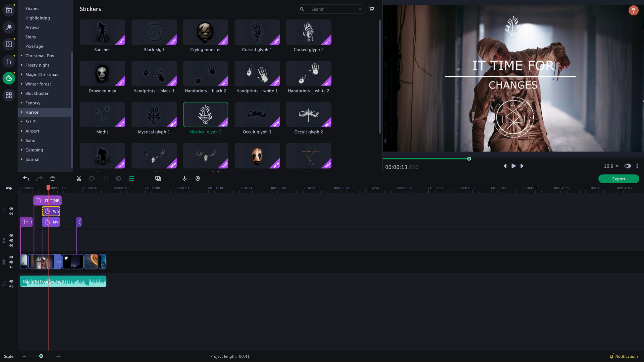Open the Notifications panel

625,356
